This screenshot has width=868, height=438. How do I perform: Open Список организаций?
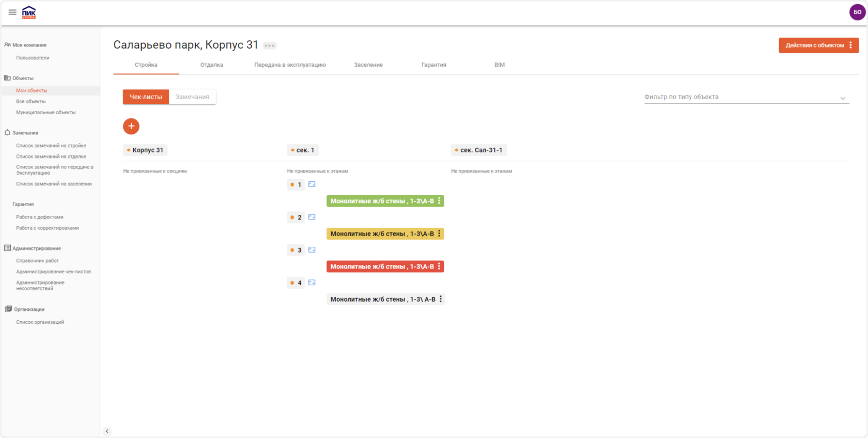[40, 322]
